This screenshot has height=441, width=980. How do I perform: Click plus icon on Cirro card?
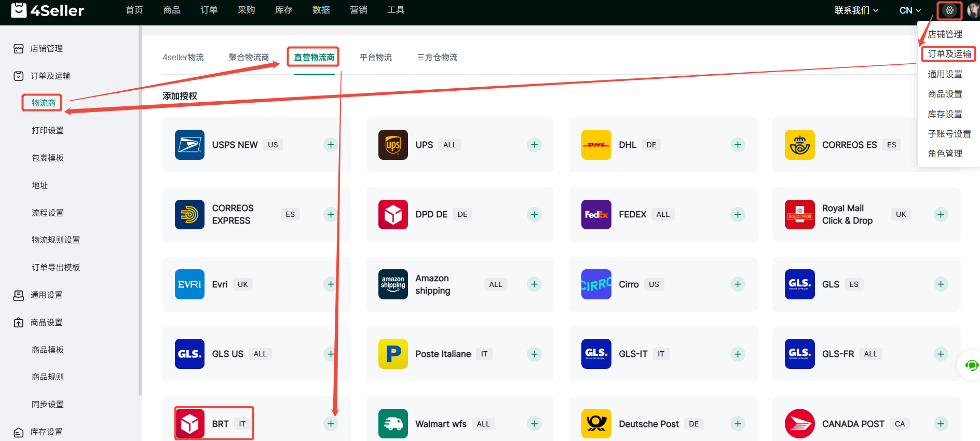(x=738, y=284)
